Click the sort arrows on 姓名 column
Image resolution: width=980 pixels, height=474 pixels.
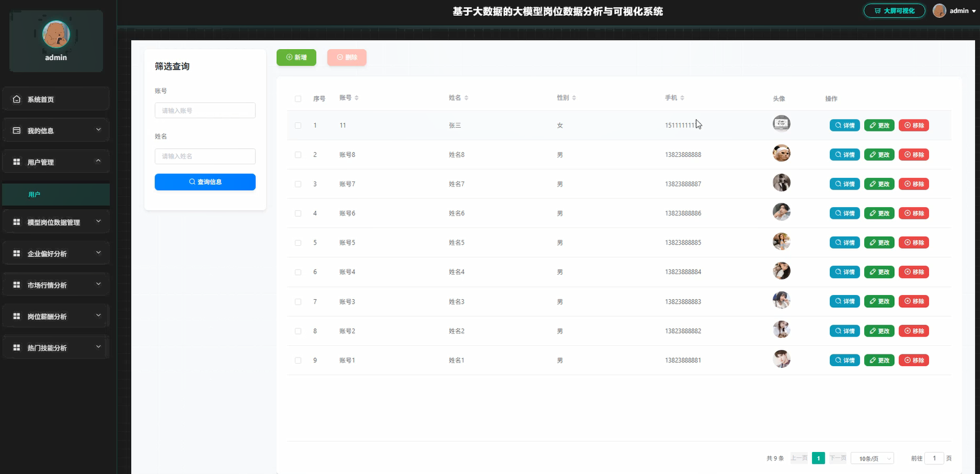pos(466,98)
